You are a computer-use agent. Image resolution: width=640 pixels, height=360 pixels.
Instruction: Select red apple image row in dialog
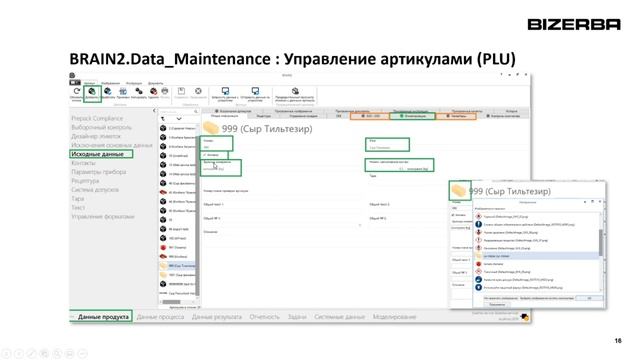tap(537, 264)
